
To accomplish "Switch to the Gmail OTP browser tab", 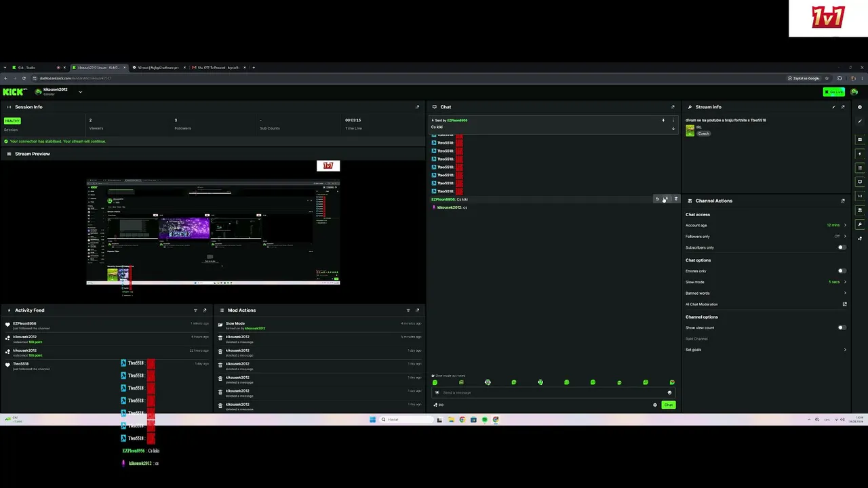I will 218,68.
